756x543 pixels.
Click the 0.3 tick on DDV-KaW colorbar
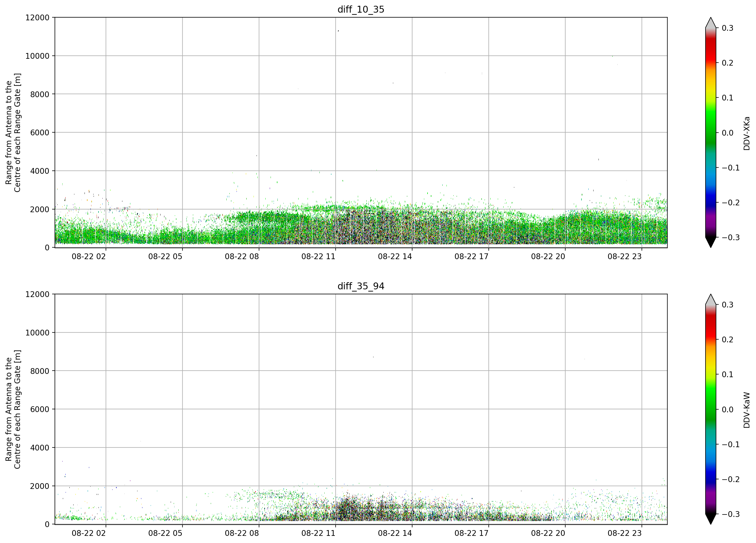(x=728, y=305)
